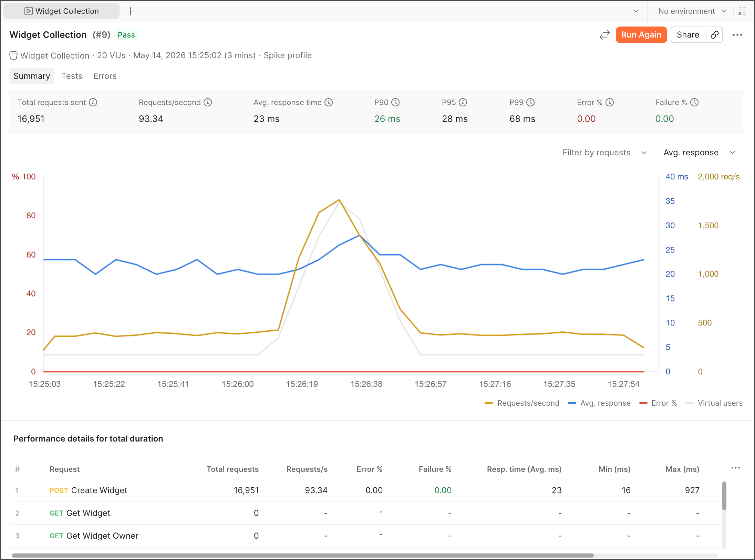Expand the tab list chevron
The width and height of the screenshot is (755, 560).
pyautogui.click(x=636, y=11)
